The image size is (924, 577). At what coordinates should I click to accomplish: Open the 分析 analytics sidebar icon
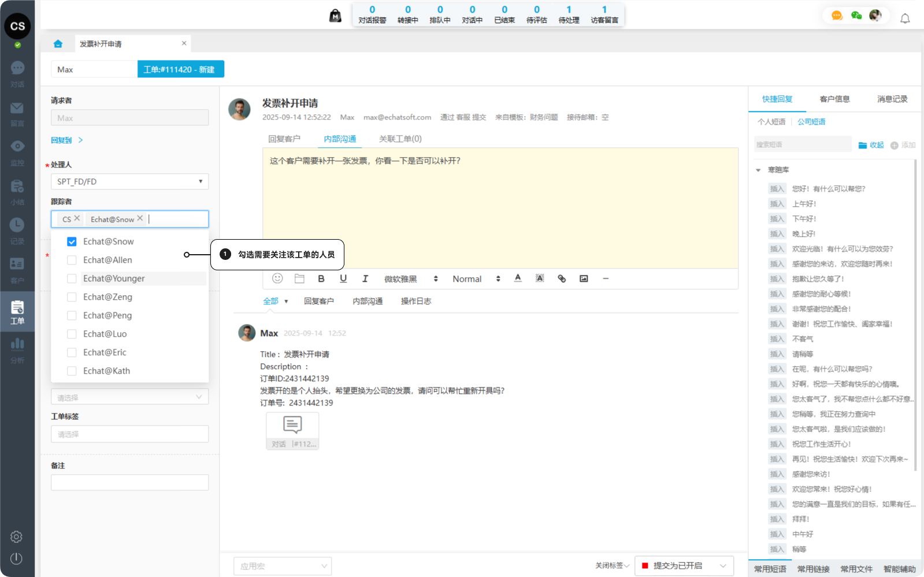[17, 350]
